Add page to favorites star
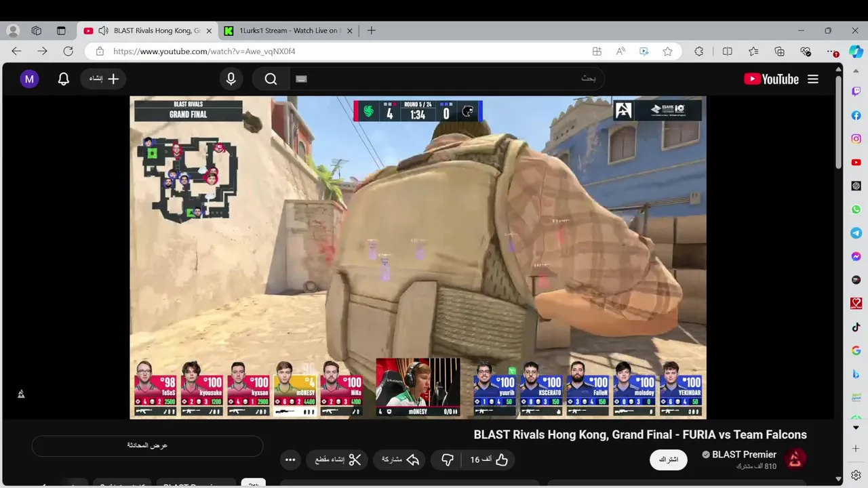868x488 pixels. pyautogui.click(x=667, y=52)
